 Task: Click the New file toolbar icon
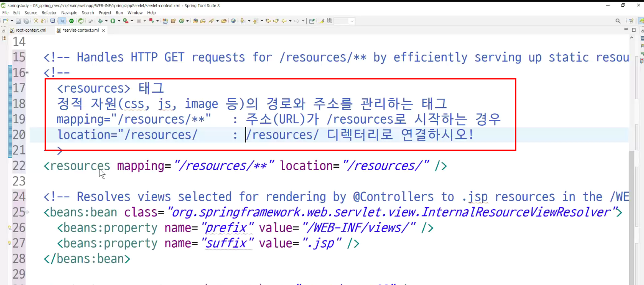click(6, 21)
